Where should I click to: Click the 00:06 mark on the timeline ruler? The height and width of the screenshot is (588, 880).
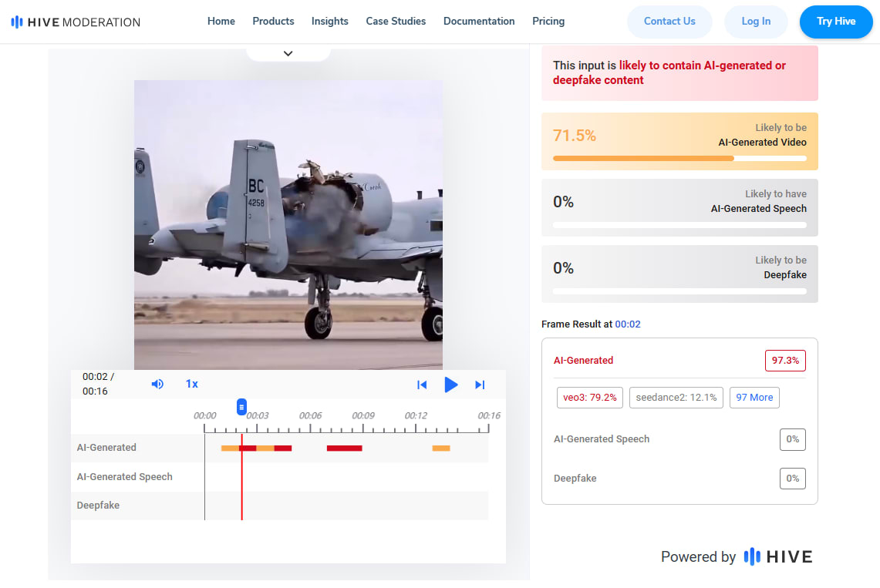point(310,416)
